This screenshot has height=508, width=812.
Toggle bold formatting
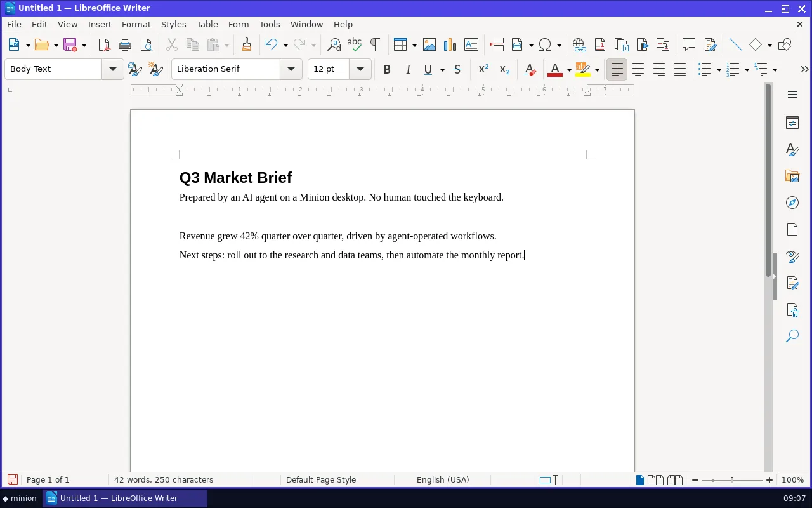[387, 69]
